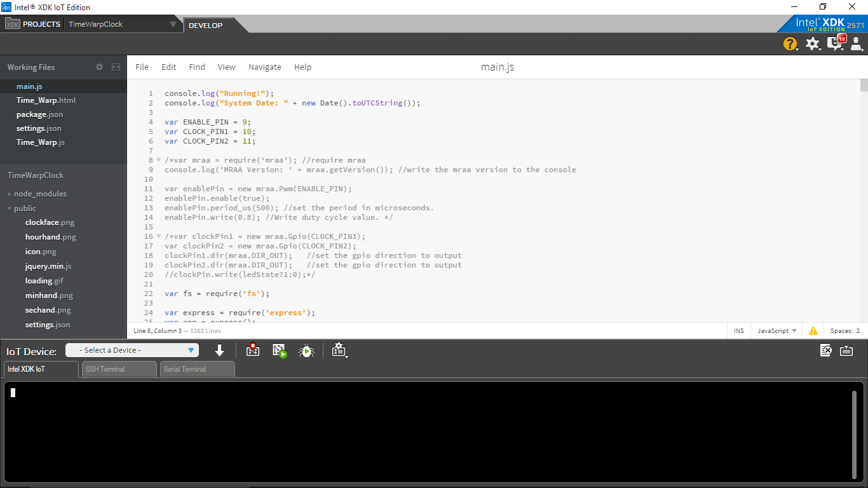
Task: Click the Spaces: 2 indentation setting
Action: (845, 331)
